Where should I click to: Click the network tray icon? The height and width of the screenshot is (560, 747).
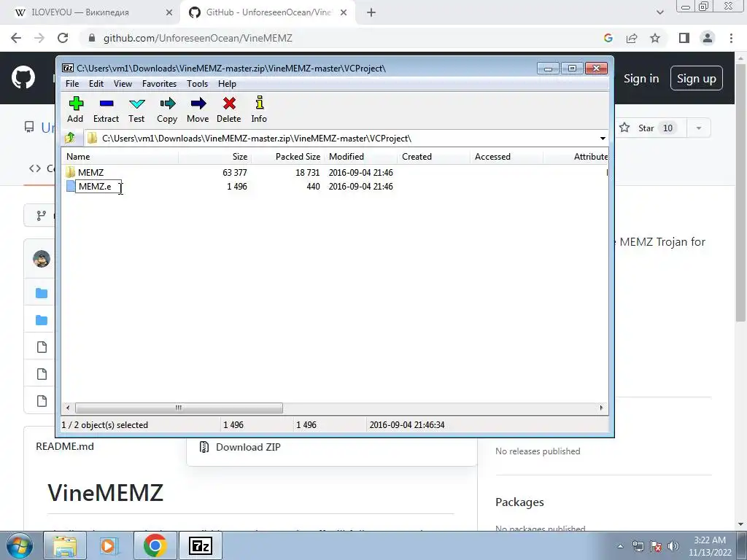tap(638, 546)
